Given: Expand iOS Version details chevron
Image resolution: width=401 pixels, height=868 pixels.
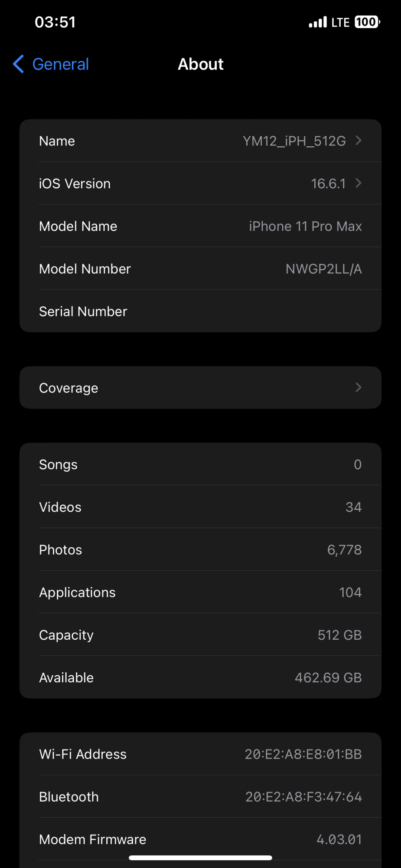Looking at the screenshot, I should pos(359,183).
